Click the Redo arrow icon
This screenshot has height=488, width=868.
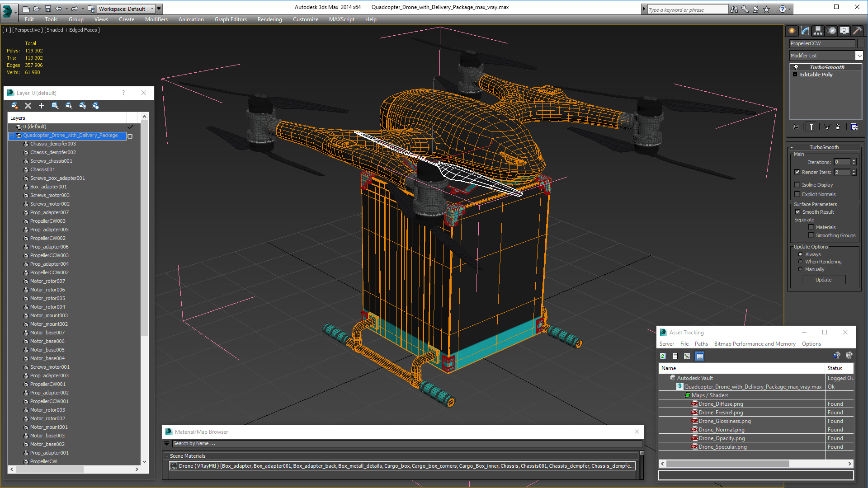tap(74, 9)
